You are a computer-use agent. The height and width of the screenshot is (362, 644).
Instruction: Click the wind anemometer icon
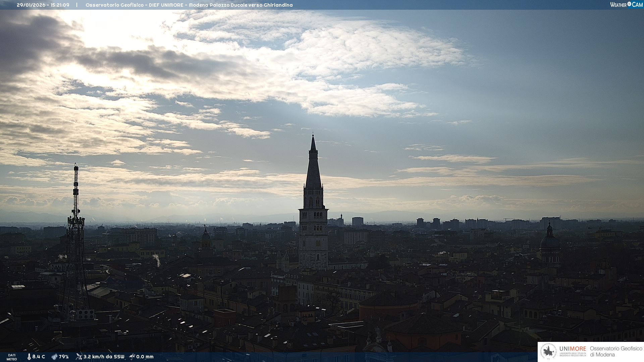point(79,357)
